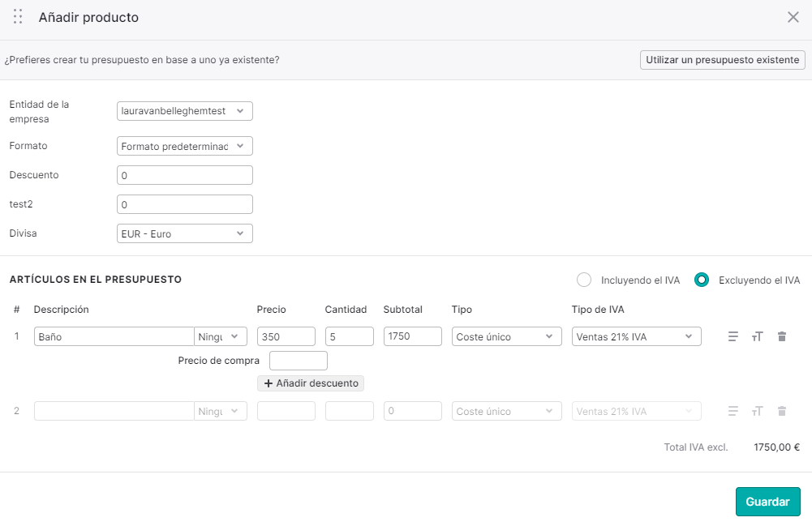Viewport: 812px width, 526px height.
Task: Click the Subtotal field in row 2
Action: pos(413,411)
